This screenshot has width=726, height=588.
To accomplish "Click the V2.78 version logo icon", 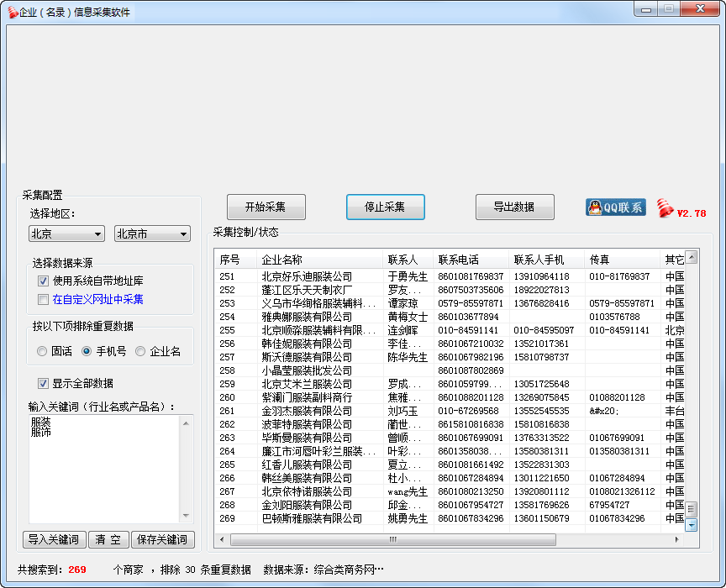I will coord(681,208).
